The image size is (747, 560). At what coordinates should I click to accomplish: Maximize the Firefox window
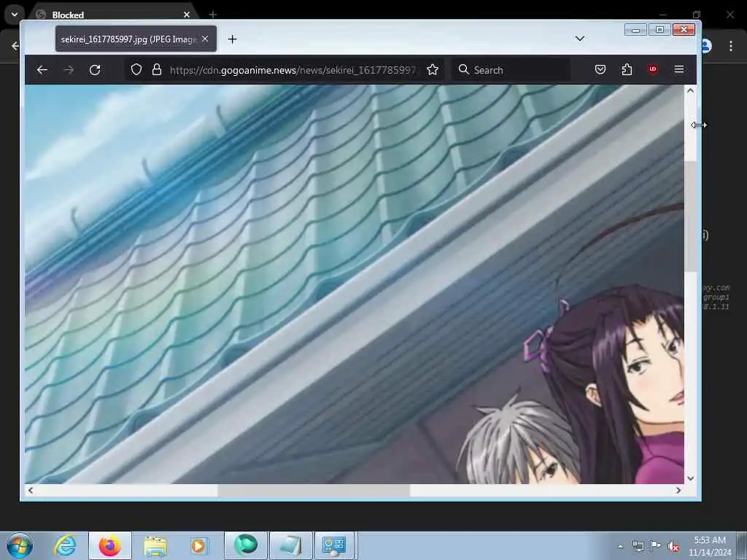pyautogui.click(x=659, y=30)
